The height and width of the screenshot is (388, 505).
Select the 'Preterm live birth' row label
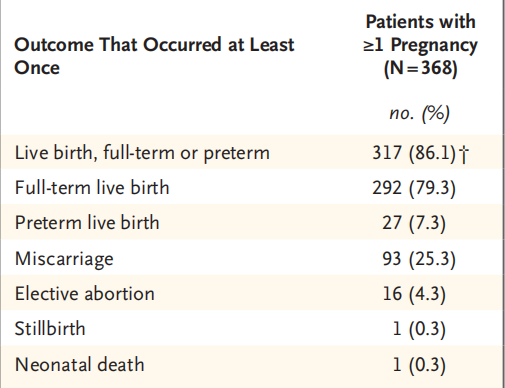coord(87,223)
